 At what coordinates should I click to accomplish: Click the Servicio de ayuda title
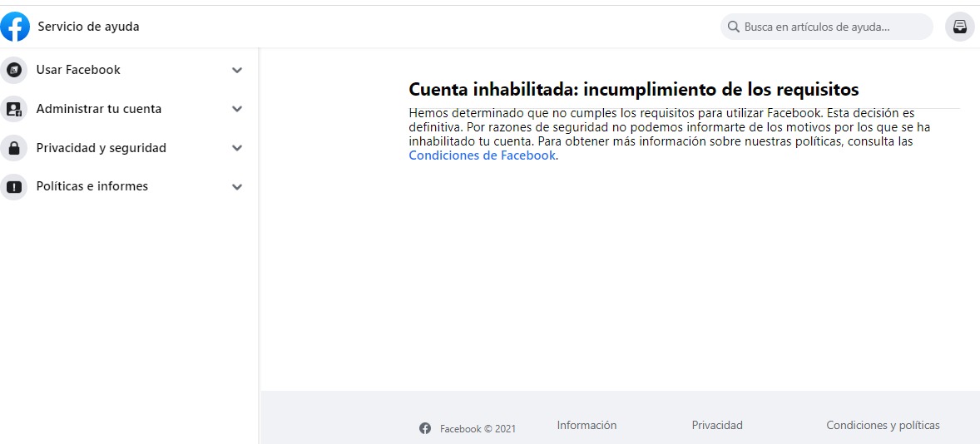coord(88,27)
